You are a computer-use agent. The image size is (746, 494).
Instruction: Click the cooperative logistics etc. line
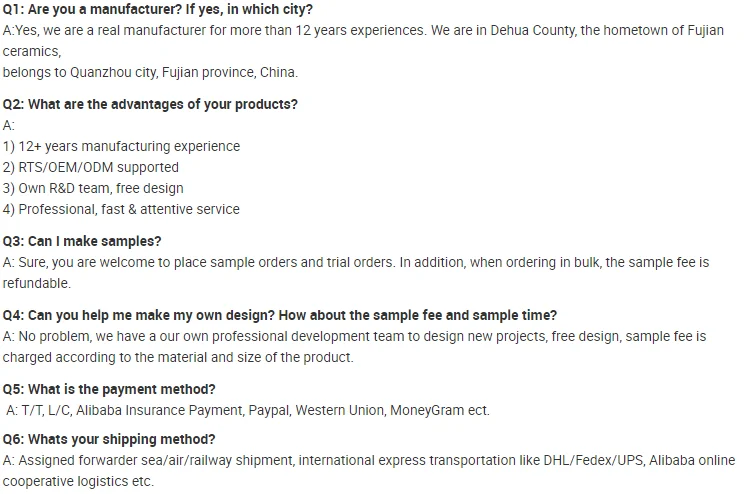coord(79,481)
